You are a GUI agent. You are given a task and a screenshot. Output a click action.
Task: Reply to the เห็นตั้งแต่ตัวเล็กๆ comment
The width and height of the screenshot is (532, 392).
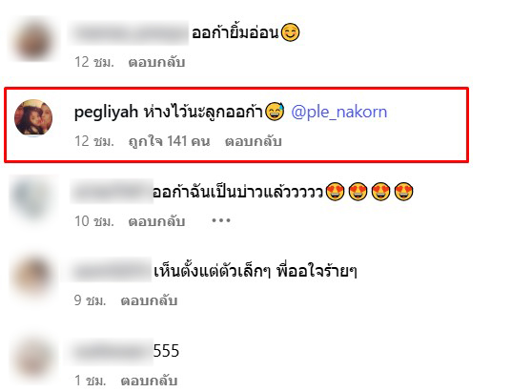pyautogui.click(x=149, y=300)
